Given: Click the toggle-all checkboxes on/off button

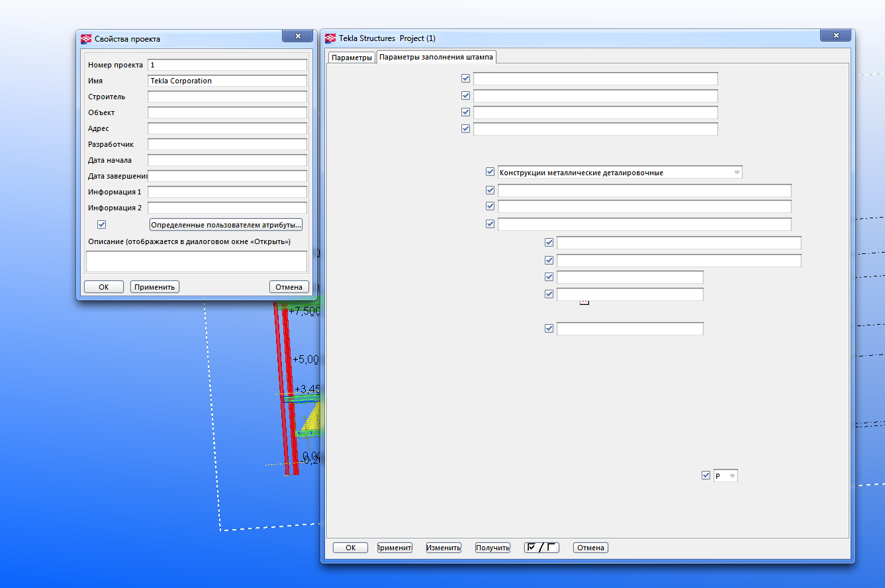Looking at the screenshot, I should coord(541,548).
